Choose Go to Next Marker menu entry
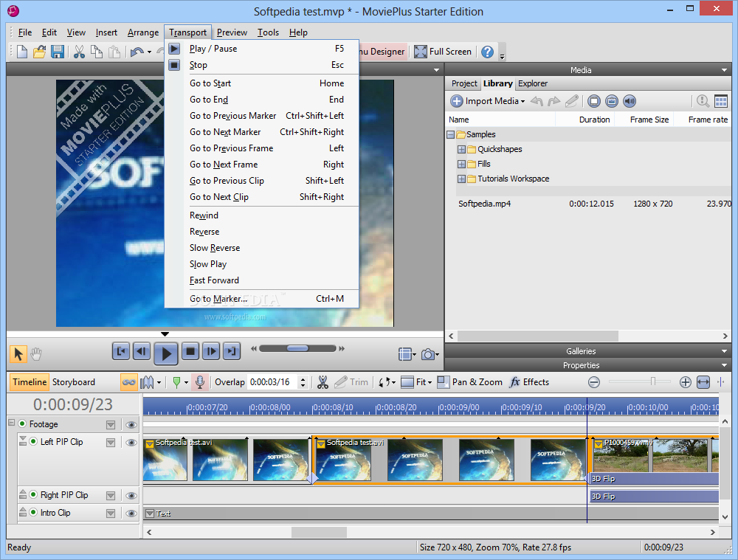738x560 pixels. pyautogui.click(x=262, y=132)
